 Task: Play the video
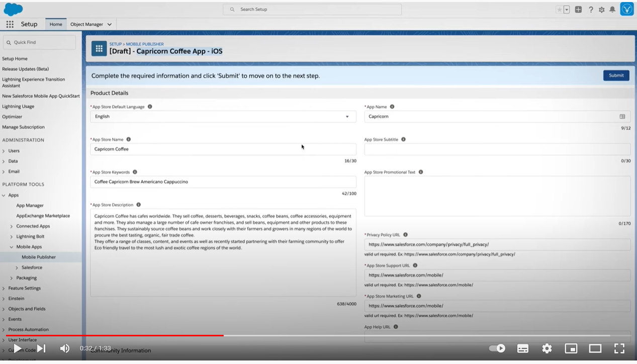(18, 348)
